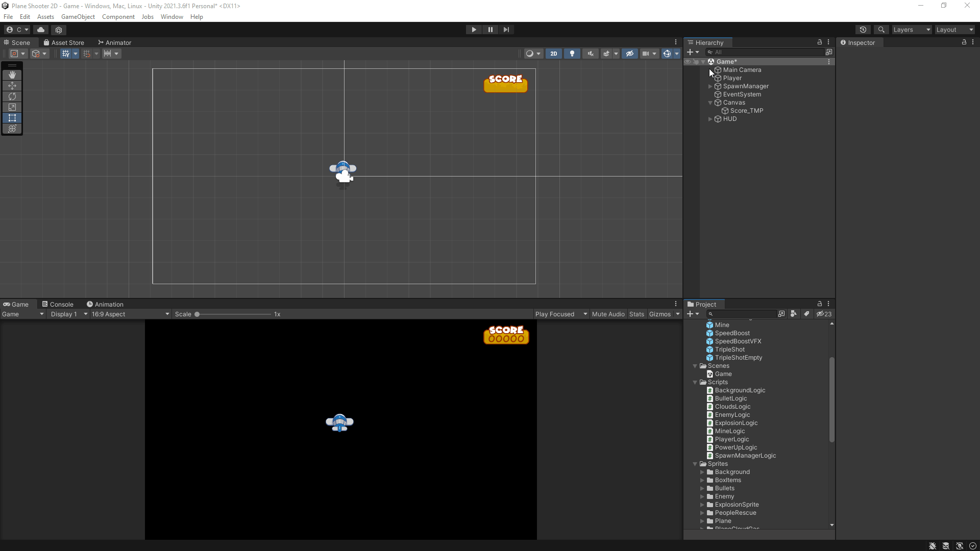Click the Hierarchy search field
This screenshot has width=980, height=551.
pos(764,52)
